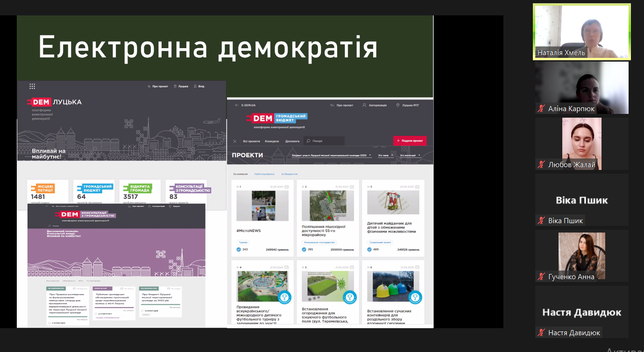Click the red Подати проект button
Screen dimensions: 644x352
pos(410,141)
